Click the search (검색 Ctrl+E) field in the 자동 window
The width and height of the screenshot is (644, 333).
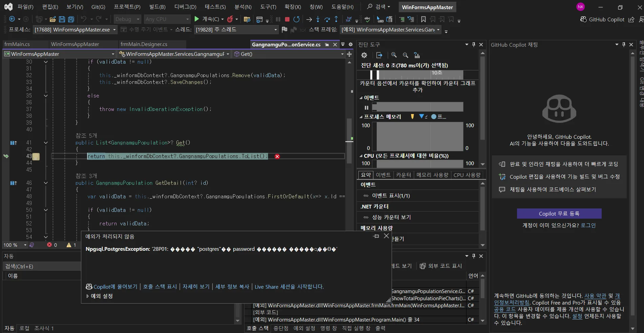(x=41, y=266)
